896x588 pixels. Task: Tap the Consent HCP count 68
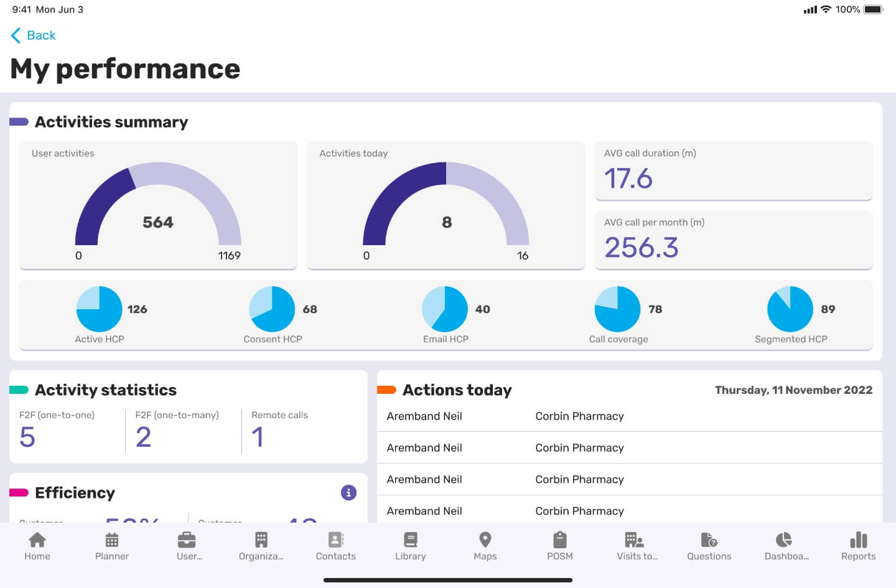(310, 309)
